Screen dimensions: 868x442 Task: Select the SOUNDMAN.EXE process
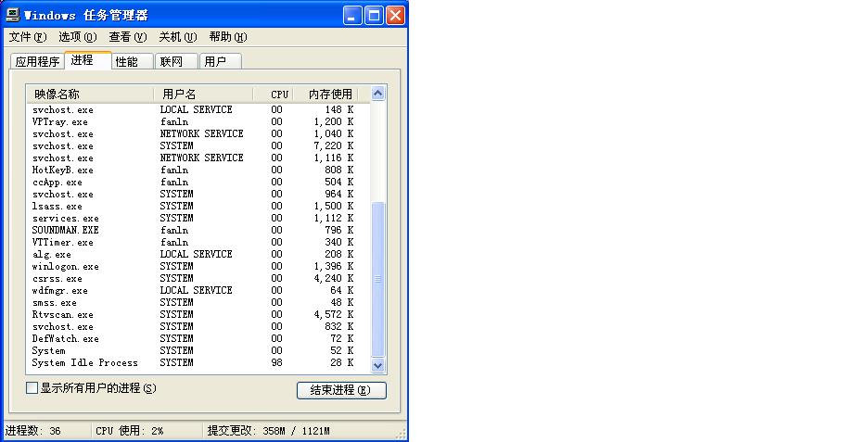tap(198, 230)
